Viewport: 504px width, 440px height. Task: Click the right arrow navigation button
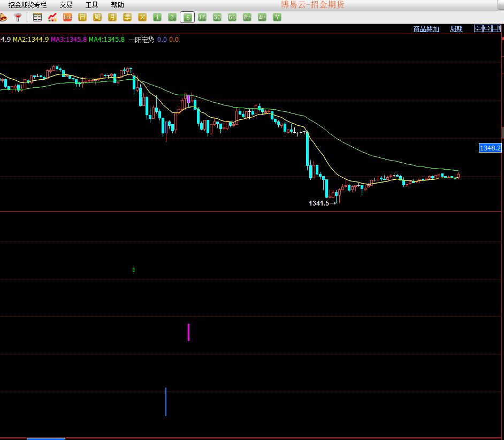(x=487, y=28)
